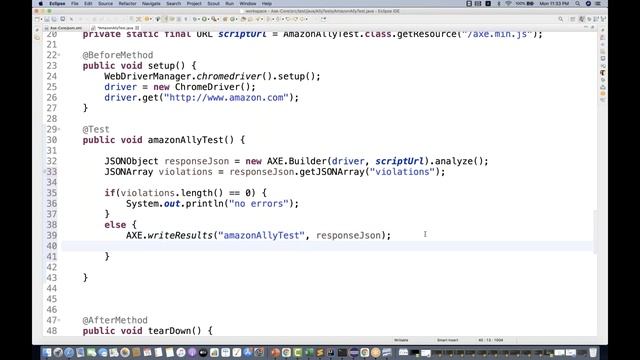Open the Window menu

[x=248, y=3]
